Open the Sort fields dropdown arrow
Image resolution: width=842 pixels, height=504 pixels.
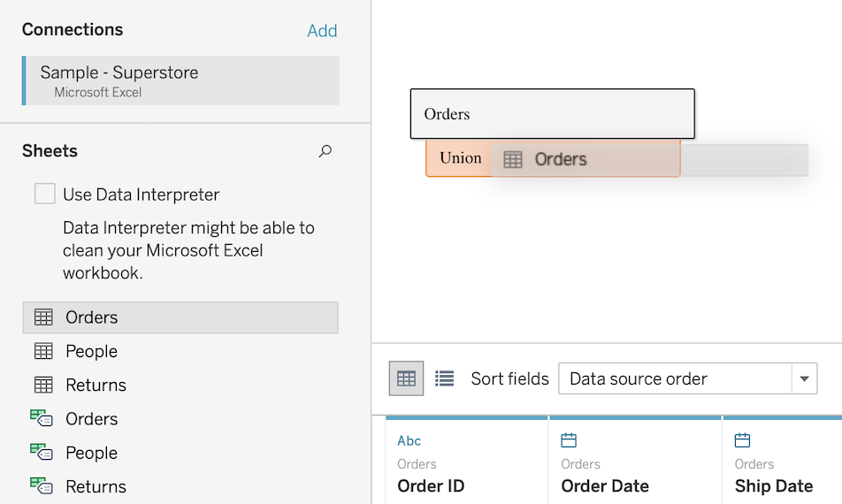pyautogui.click(x=804, y=379)
